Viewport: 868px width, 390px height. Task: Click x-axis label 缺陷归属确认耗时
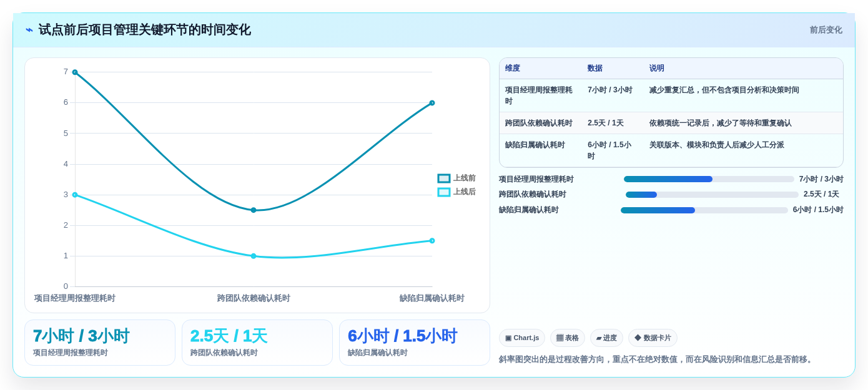pyautogui.click(x=432, y=298)
